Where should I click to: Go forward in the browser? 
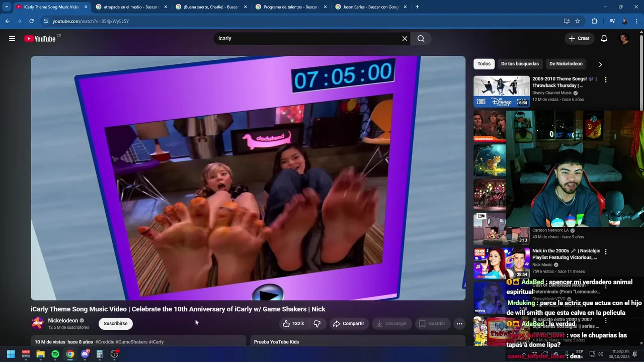pyautogui.click(x=19, y=21)
